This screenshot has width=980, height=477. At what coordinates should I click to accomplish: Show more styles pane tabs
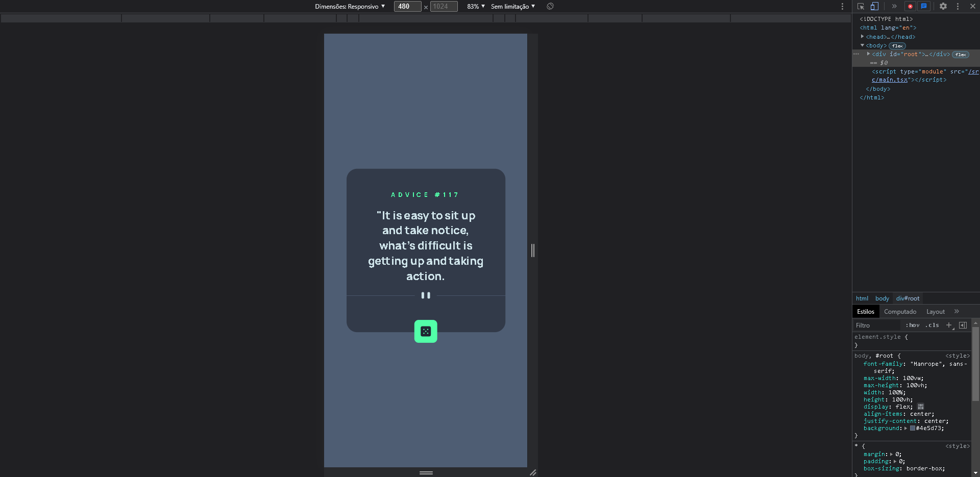point(957,312)
